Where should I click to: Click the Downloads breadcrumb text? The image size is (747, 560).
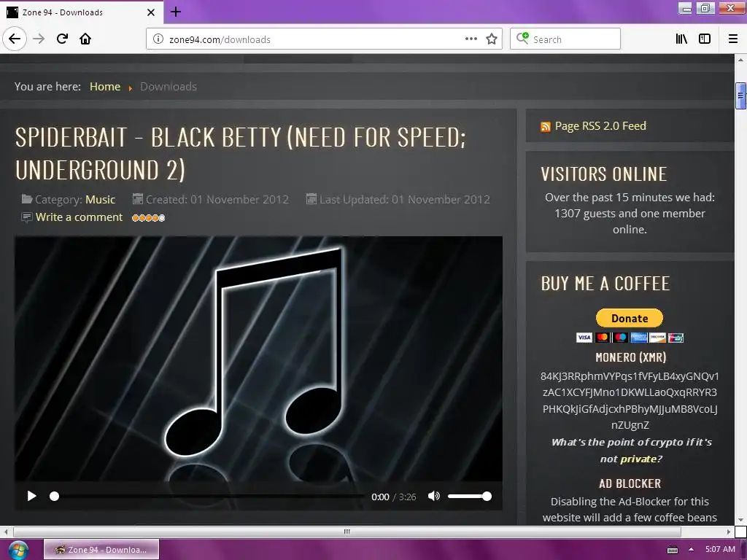pyautogui.click(x=169, y=87)
